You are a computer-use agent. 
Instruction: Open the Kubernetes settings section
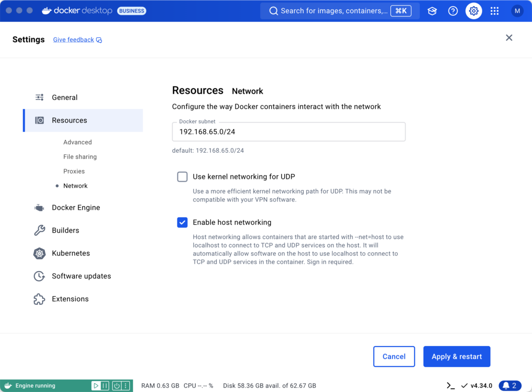[x=71, y=253]
